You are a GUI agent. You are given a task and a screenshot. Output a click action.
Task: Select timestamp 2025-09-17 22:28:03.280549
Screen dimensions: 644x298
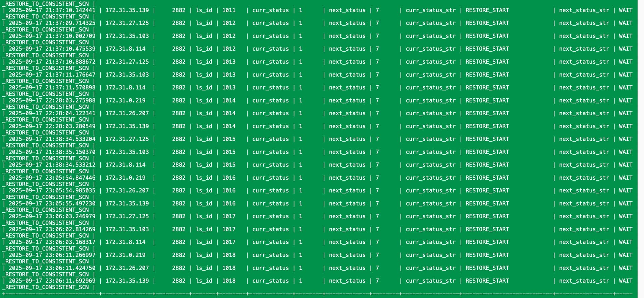tap(52, 126)
